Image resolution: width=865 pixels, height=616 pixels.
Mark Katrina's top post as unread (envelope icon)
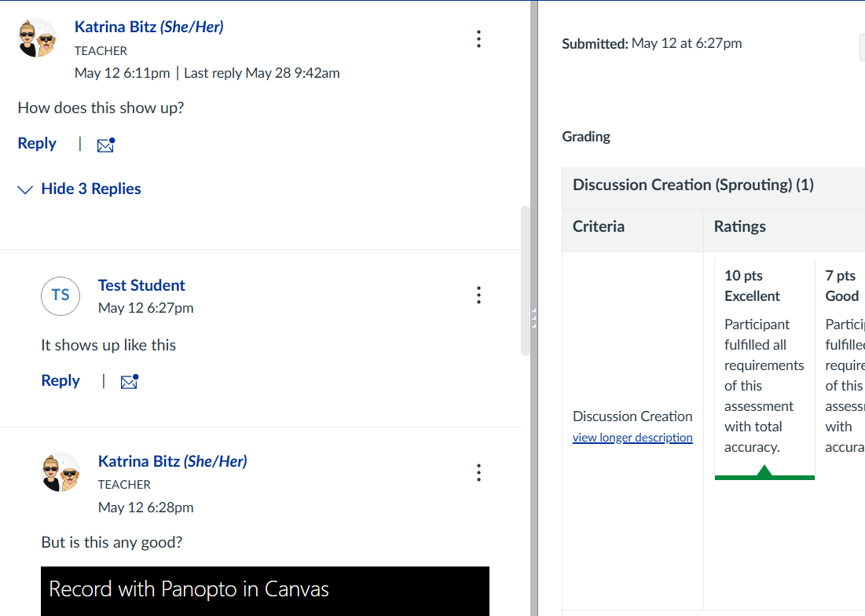(x=105, y=145)
